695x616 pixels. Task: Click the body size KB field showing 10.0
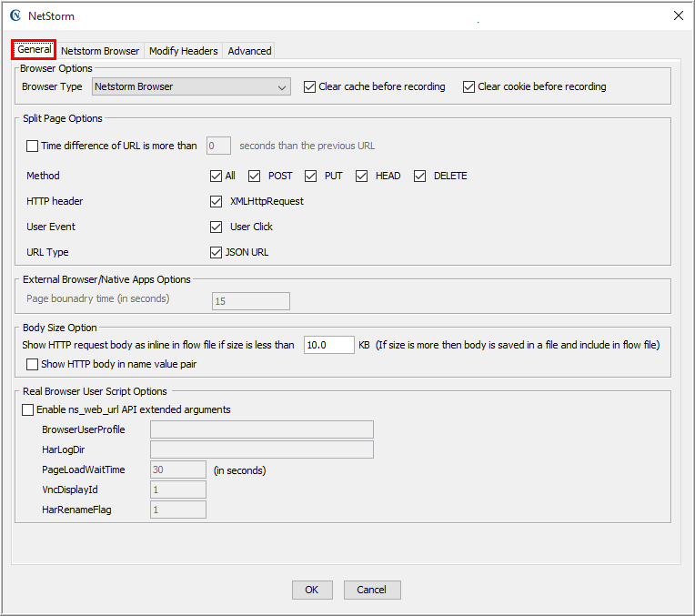coord(329,345)
